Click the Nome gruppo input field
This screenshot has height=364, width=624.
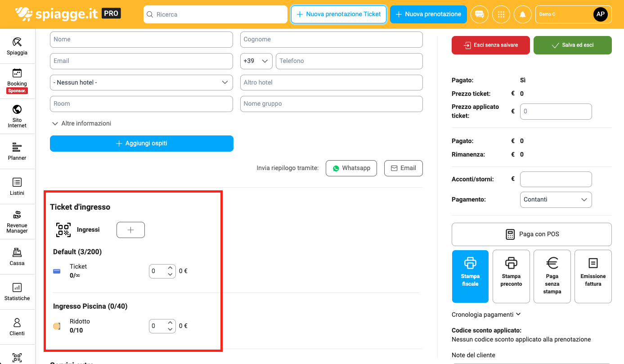(x=332, y=103)
